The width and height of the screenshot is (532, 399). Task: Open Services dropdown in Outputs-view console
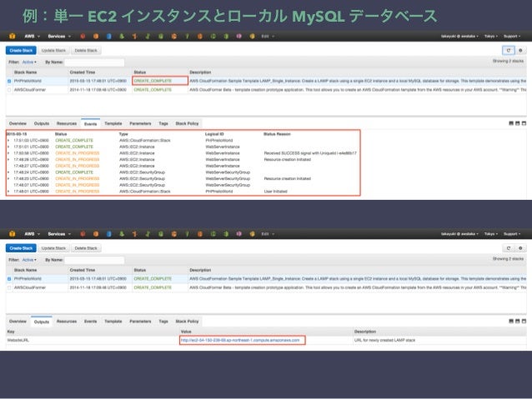[x=59, y=234]
